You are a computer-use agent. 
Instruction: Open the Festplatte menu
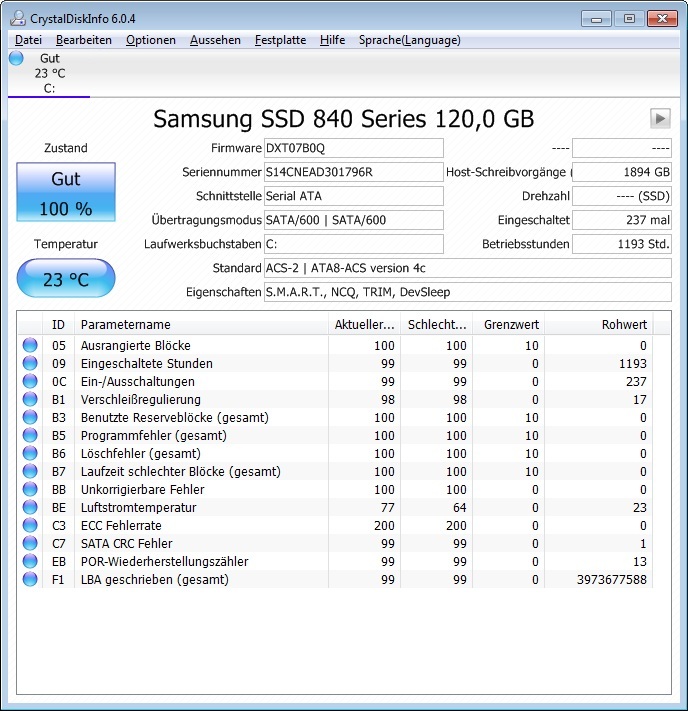(x=280, y=40)
